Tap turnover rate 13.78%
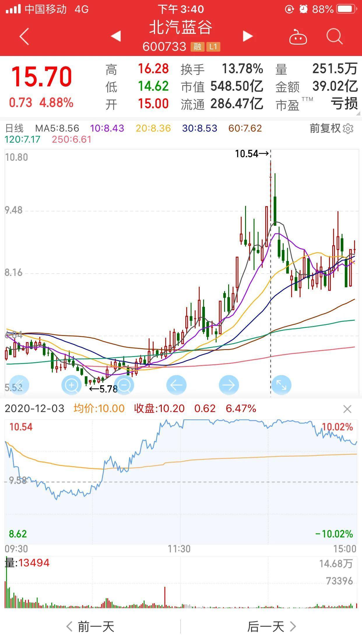 pyautogui.click(x=242, y=69)
